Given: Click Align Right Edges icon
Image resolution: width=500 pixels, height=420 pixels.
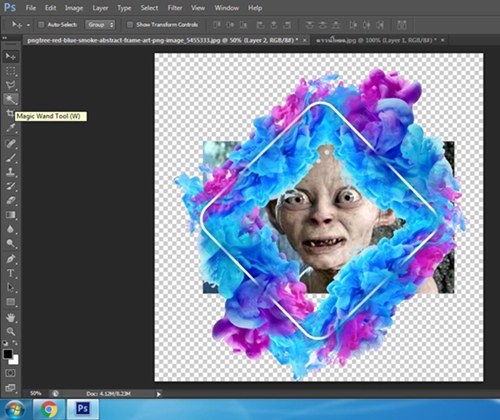Looking at the screenshot, I should point(287,25).
